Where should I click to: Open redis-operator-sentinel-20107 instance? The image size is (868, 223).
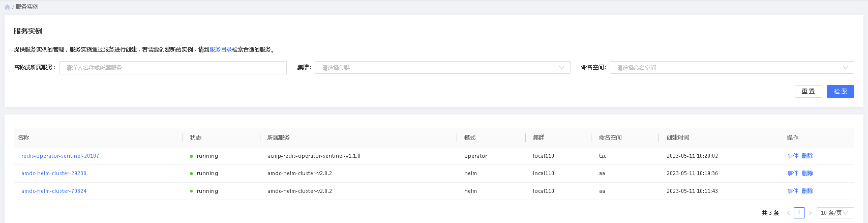click(x=60, y=156)
